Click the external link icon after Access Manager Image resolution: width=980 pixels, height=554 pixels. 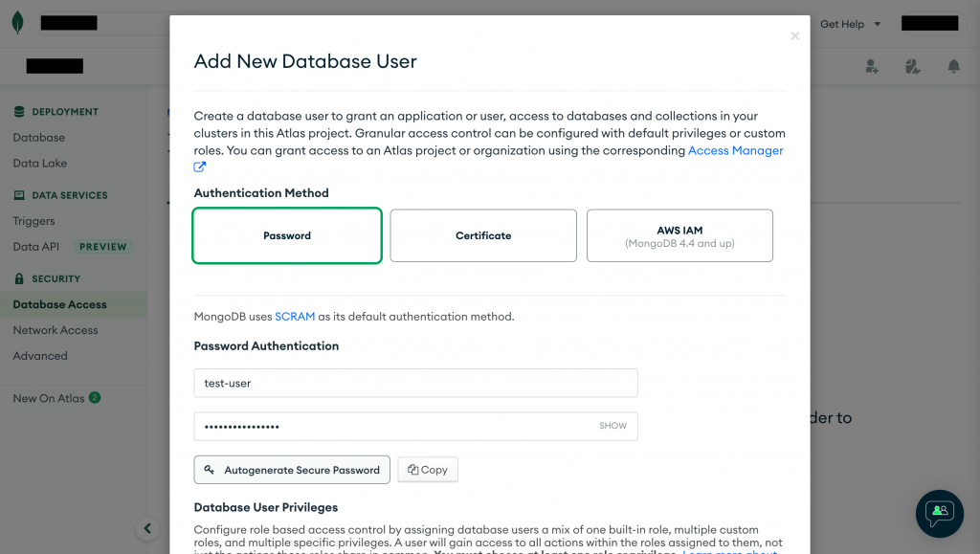199,166
